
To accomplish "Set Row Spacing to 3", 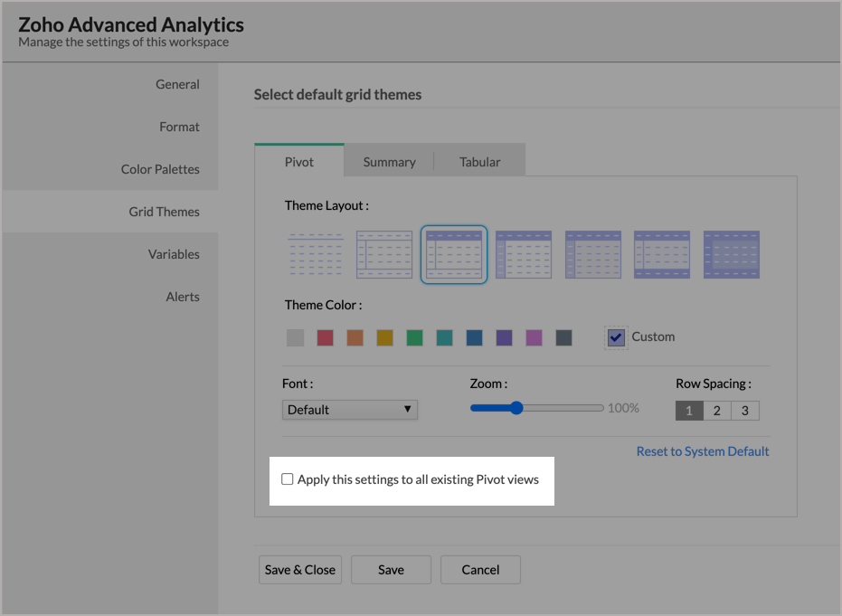I will 745,411.
